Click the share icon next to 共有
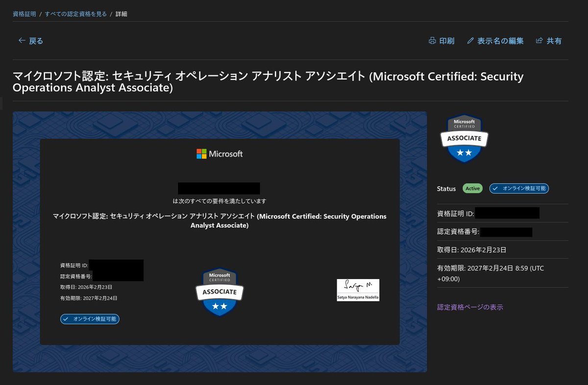The width and height of the screenshot is (588, 385). 539,41
